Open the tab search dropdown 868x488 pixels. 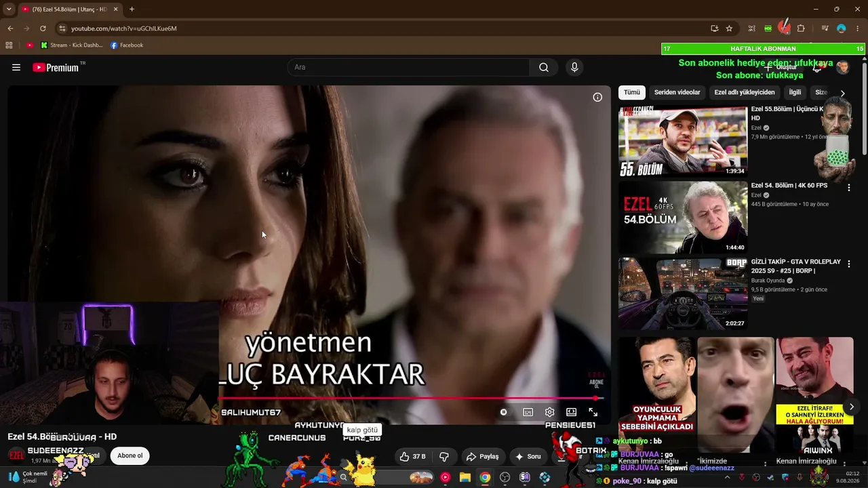pyautogui.click(x=9, y=9)
